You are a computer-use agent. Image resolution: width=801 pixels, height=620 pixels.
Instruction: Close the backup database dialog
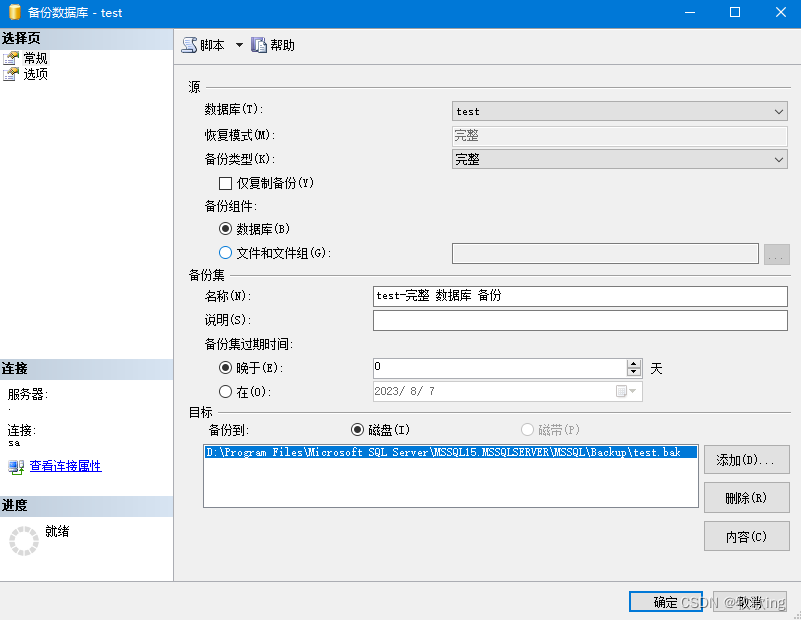tap(781, 12)
